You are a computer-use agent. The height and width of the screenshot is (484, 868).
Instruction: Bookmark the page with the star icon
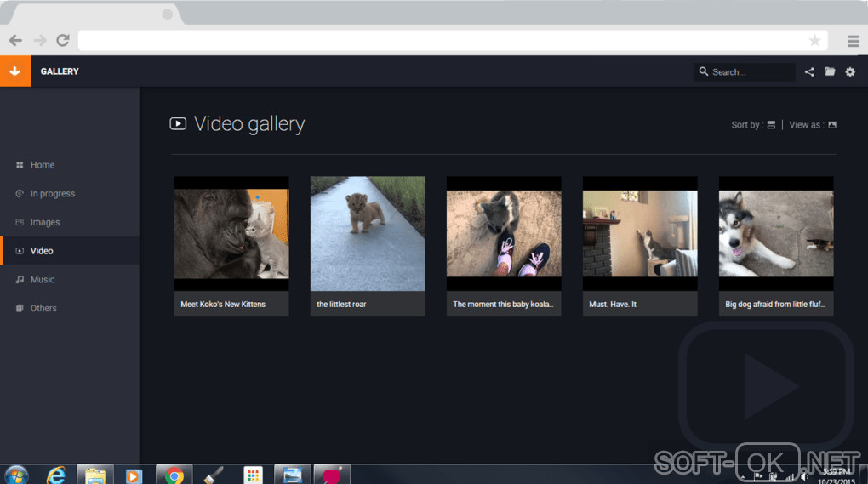[815, 40]
